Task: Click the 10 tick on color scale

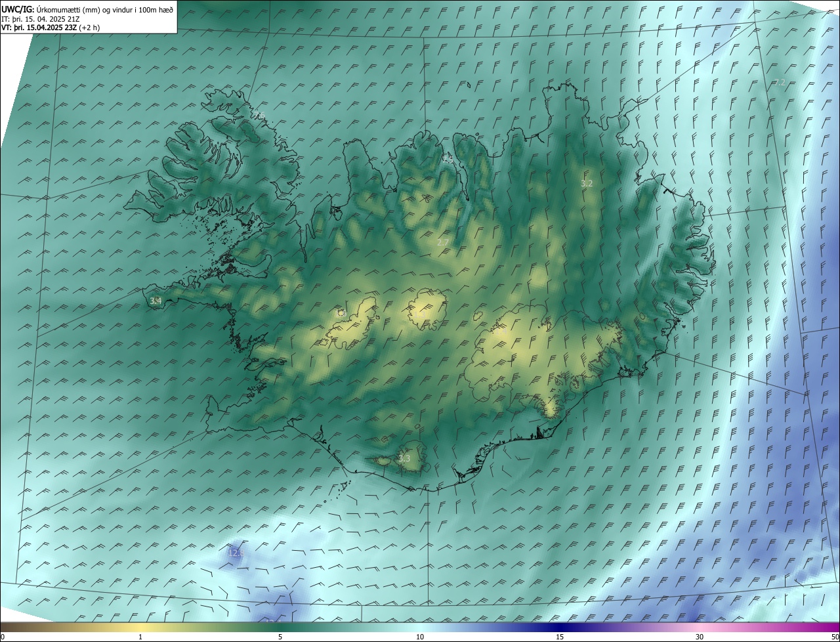Action: [x=420, y=637]
